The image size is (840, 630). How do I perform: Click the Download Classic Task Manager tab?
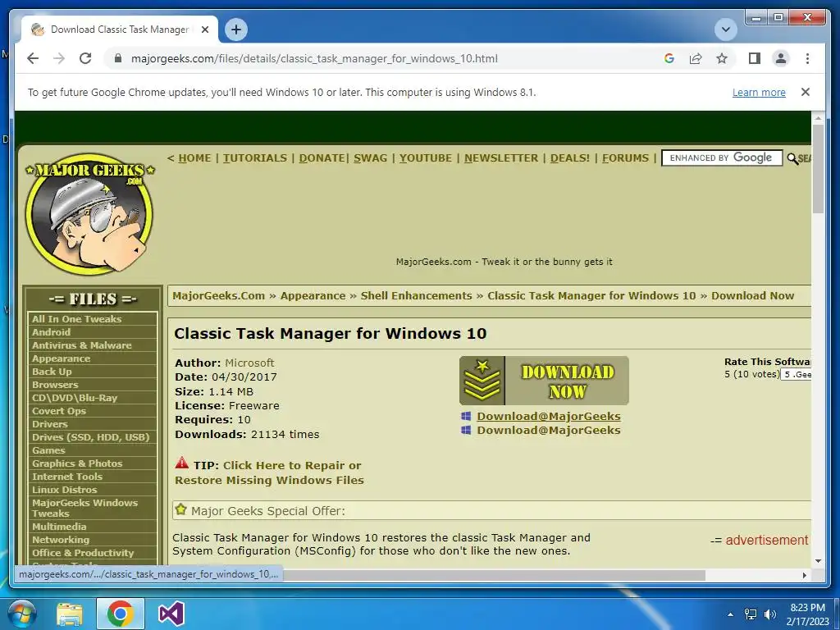(x=120, y=30)
